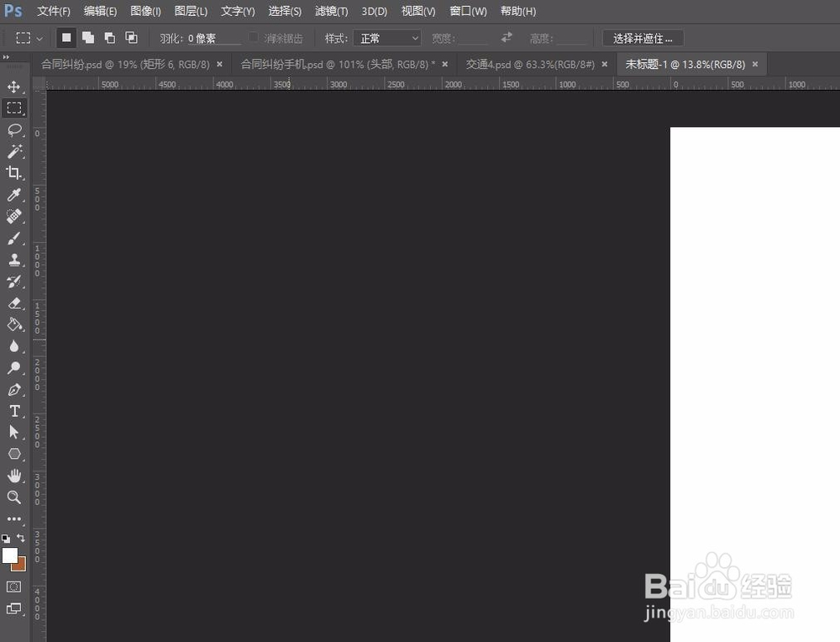Choose Subtract from Selection mode
This screenshot has height=642, width=840.
110,38
